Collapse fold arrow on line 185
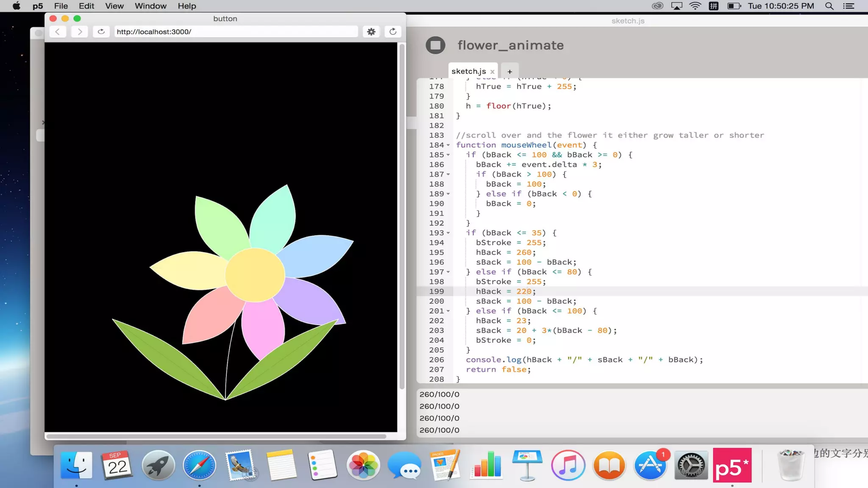 pos(448,155)
